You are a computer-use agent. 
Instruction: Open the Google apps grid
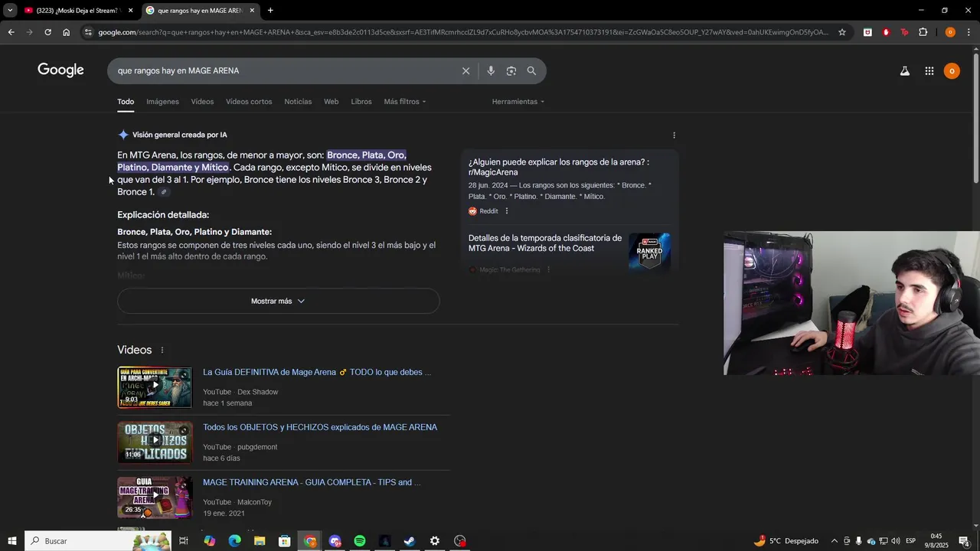(x=929, y=71)
